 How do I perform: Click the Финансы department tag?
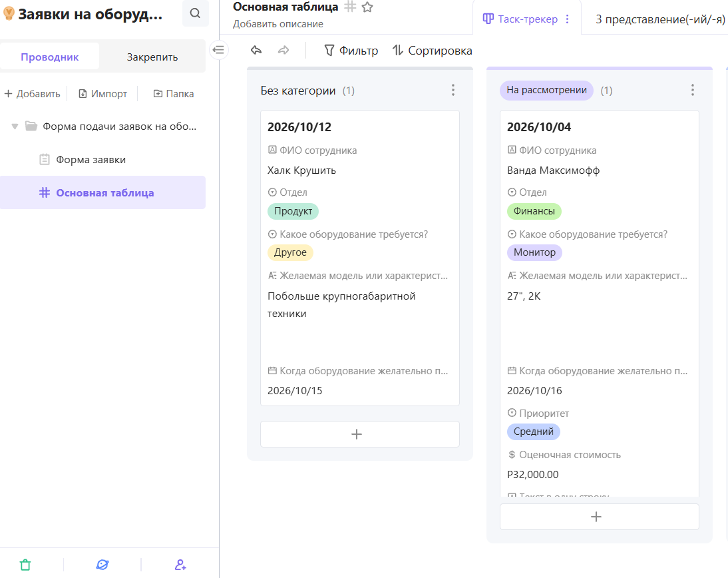coord(534,211)
